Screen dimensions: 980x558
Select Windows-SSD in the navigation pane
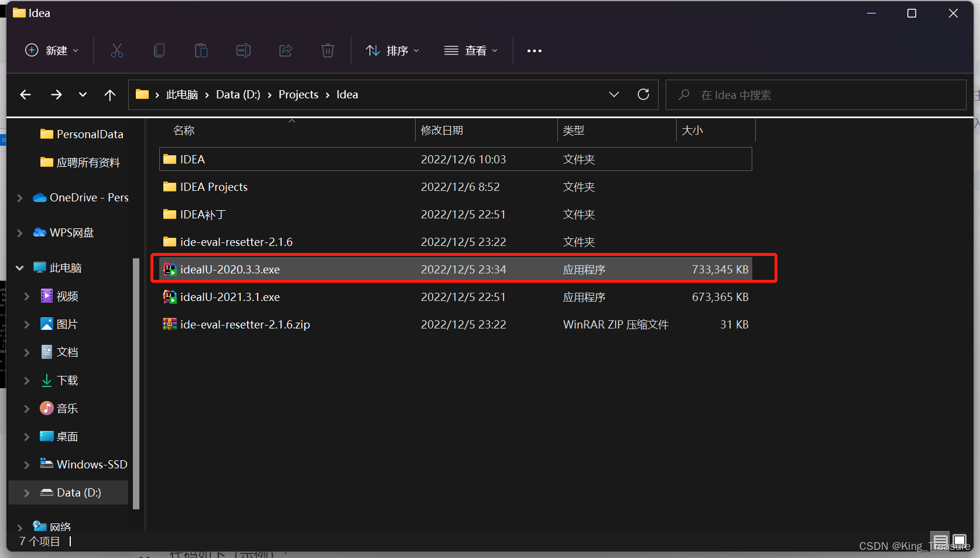tap(84, 464)
